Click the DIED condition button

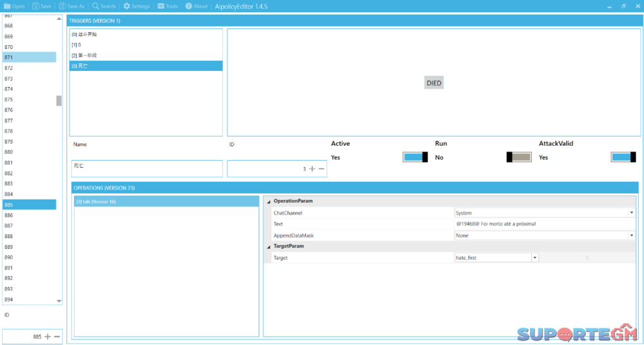coord(434,83)
